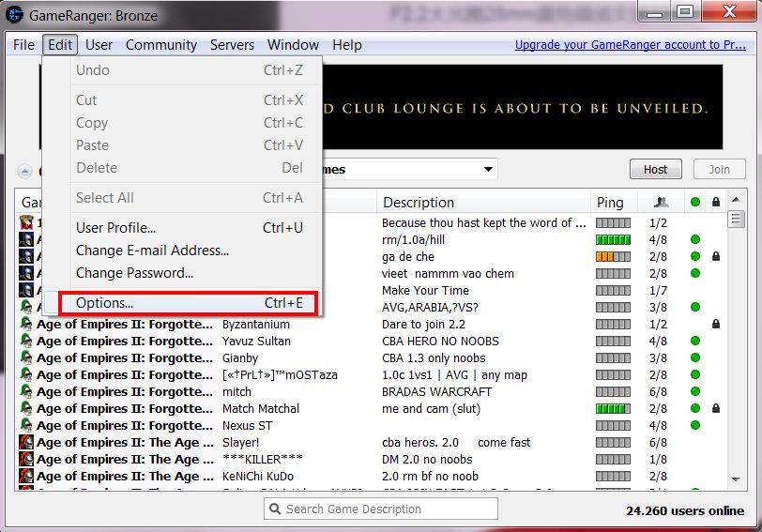
Task: Select 'CBA 1.3 only noobs' description
Action: [x=434, y=358]
